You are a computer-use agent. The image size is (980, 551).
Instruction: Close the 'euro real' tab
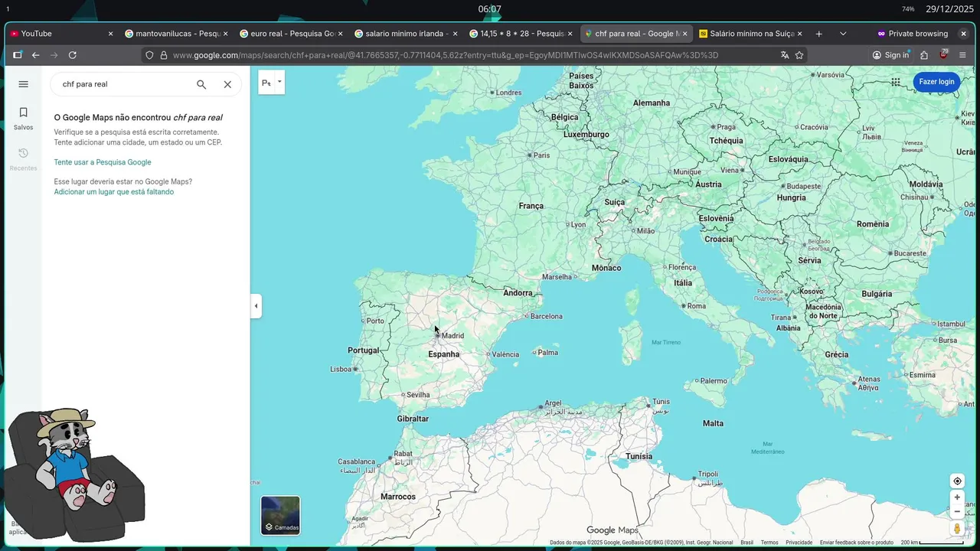click(340, 34)
